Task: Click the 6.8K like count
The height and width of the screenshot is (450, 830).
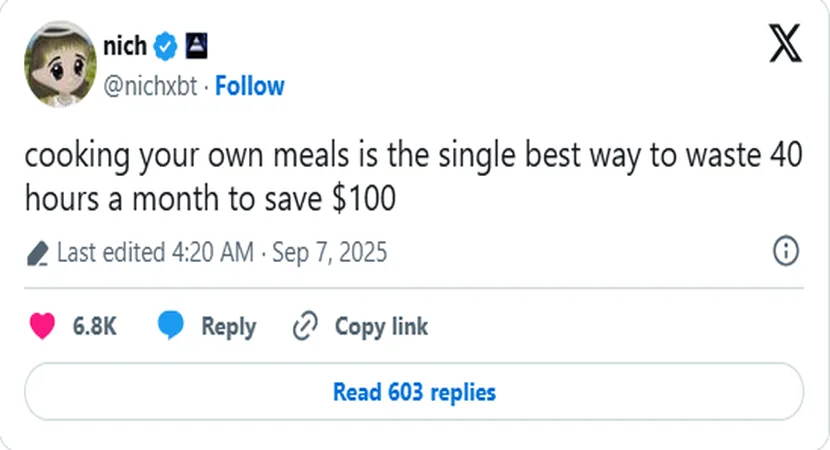Action: pos(95,326)
